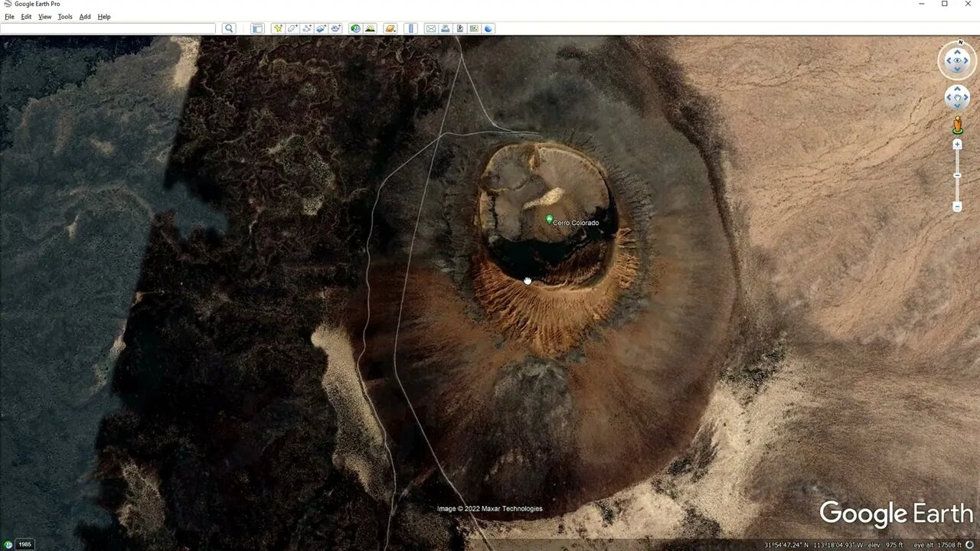Click move-down arrow on hand joystick
Viewport: 980px width, 551px height.
tap(957, 106)
